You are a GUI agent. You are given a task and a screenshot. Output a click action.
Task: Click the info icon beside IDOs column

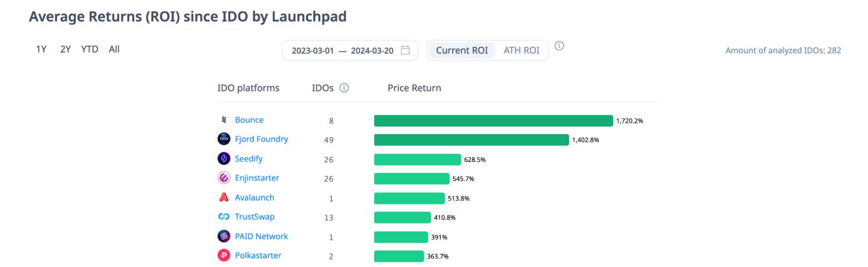point(344,88)
